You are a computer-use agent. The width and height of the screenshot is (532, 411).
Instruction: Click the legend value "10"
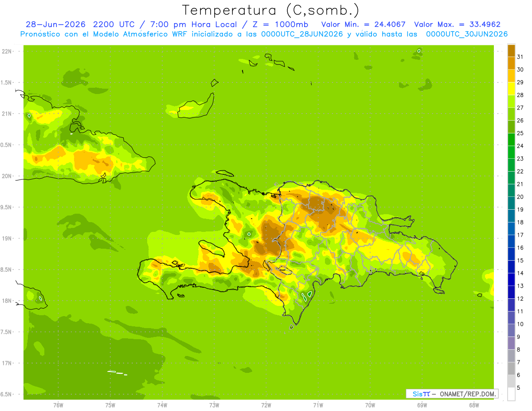pyautogui.click(x=520, y=324)
